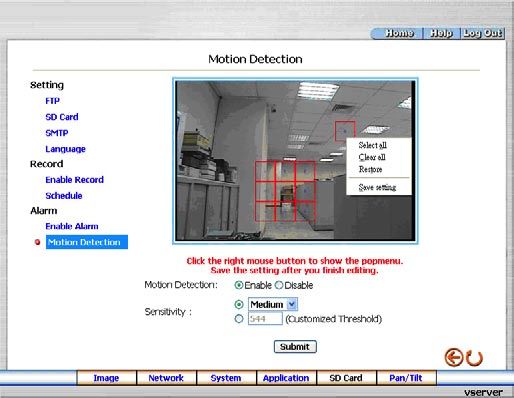This screenshot has width=514, height=398.
Task: Click the orange back arrow icon
Action: pyautogui.click(x=454, y=357)
